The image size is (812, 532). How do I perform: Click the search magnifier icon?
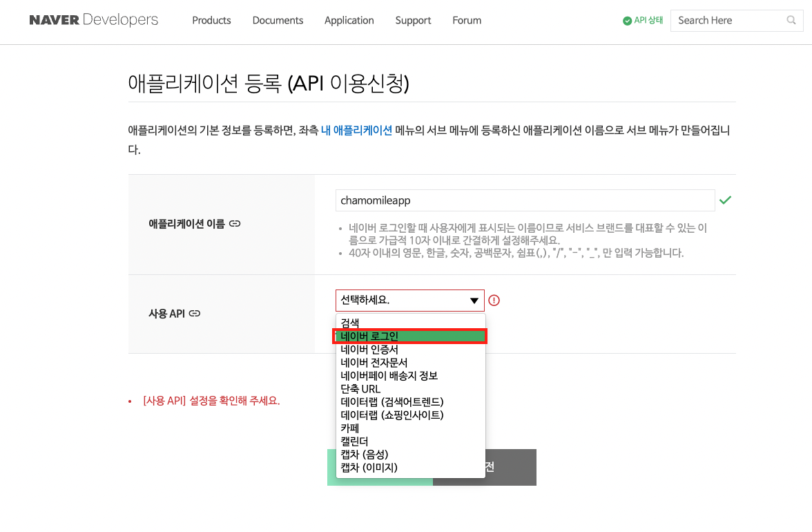click(791, 20)
